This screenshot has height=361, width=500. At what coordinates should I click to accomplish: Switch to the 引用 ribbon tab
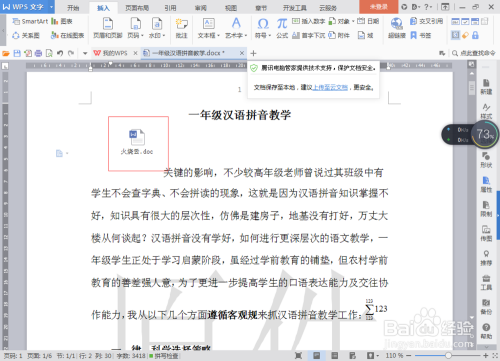[x=170, y=8]
